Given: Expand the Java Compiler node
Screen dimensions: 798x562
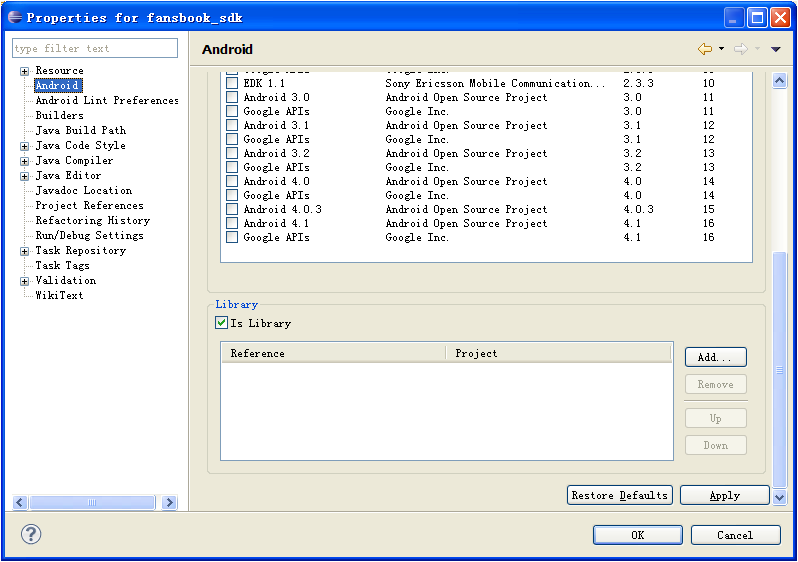Looking at the screenshot, I should coord(24,161).
